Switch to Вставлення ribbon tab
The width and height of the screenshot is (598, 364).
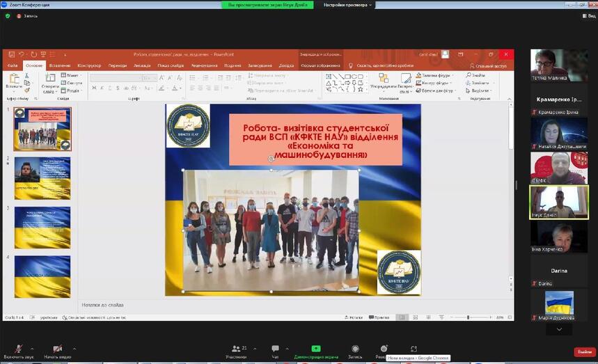pyautogui.click(x=60, y=65)
